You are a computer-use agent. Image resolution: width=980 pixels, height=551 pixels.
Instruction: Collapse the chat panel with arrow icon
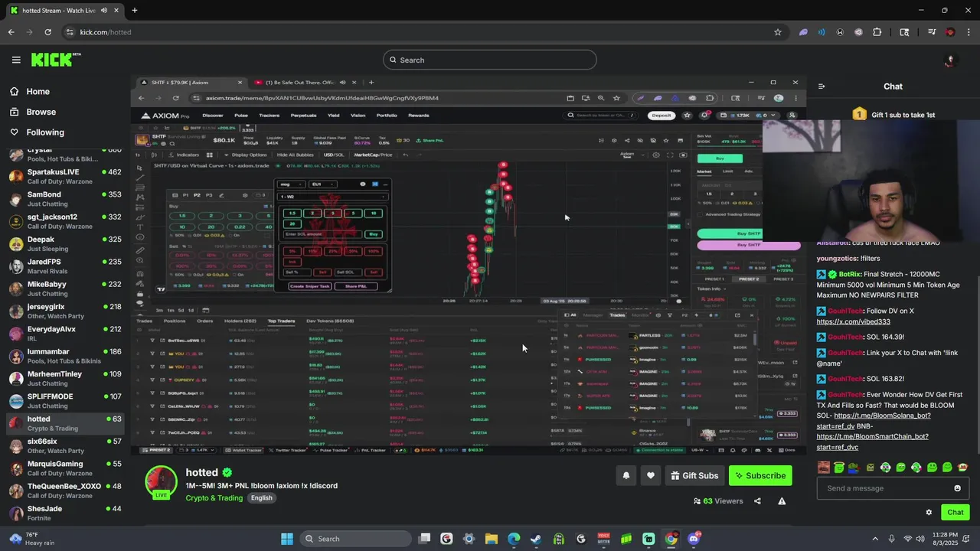tap(822, 86)
